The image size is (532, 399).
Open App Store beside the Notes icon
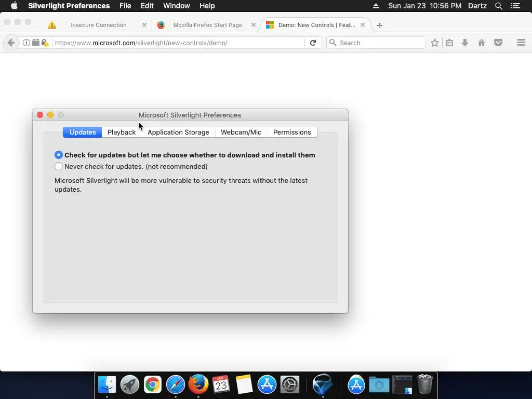[x=267, y=384]
